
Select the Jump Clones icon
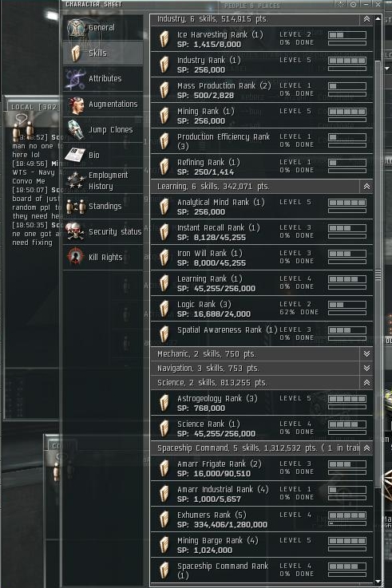(x=76, y=130)
